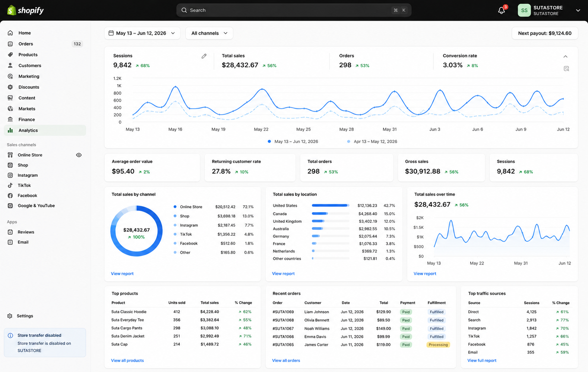Click the Next payout button
This screenshot has height=372, width=588.
pyautogui.click(x=544, y=33)
